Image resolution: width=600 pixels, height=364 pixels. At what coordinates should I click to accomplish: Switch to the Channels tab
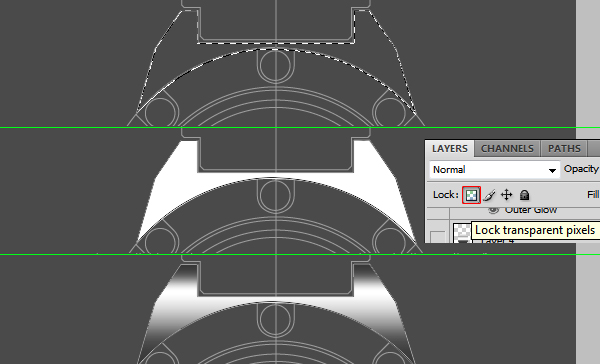507,149
